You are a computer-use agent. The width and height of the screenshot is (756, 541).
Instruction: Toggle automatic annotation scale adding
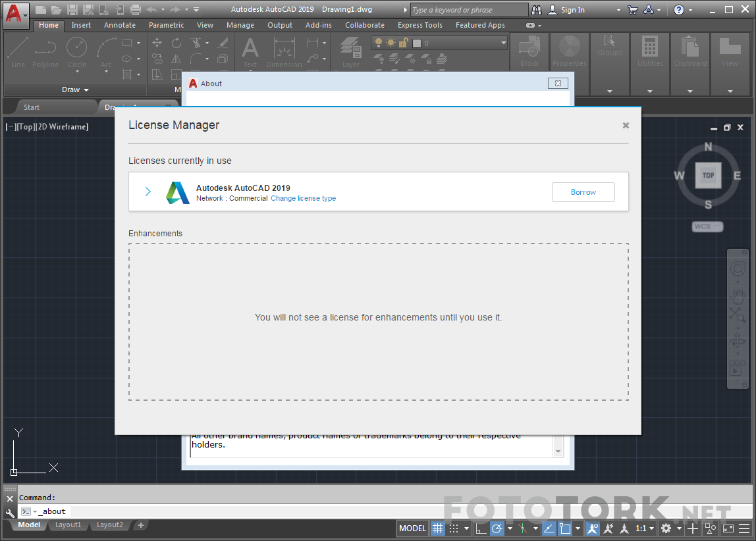click(x=608, y=528)
